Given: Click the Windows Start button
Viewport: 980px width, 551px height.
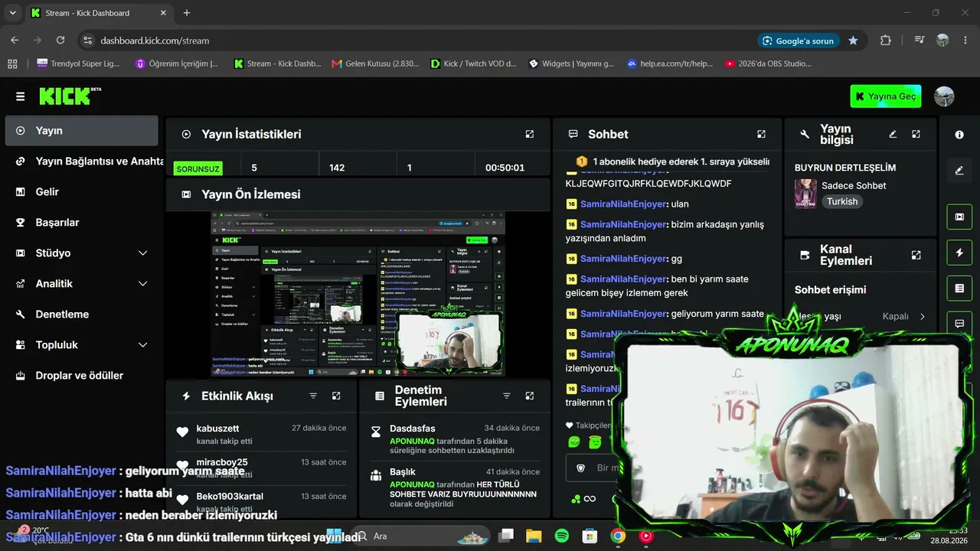Looking at the screenshot, I should click(x=334, y=536).
